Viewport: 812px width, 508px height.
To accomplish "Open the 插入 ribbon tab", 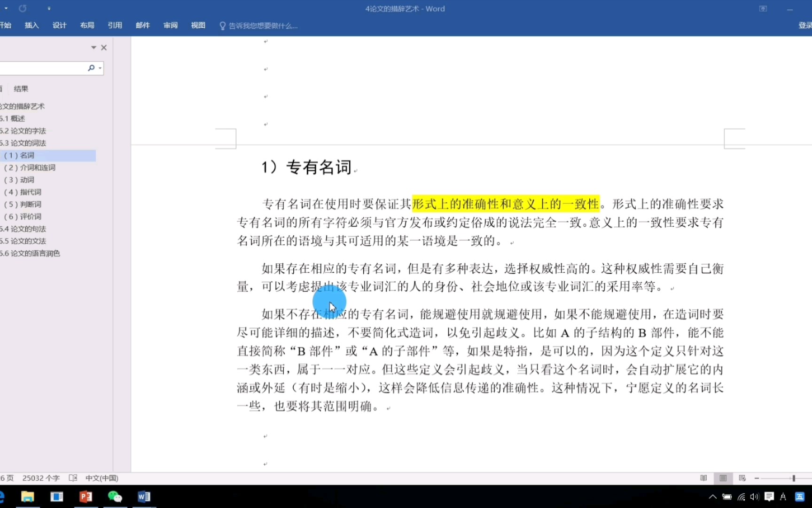I will click(x=31, y=25).
